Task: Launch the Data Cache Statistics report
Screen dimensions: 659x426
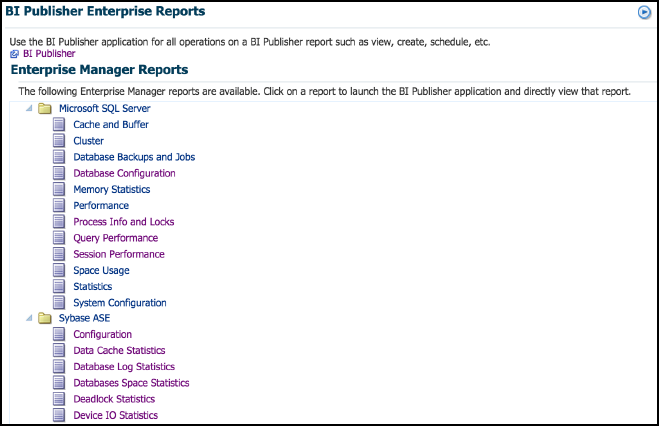Action: point(119,350)
